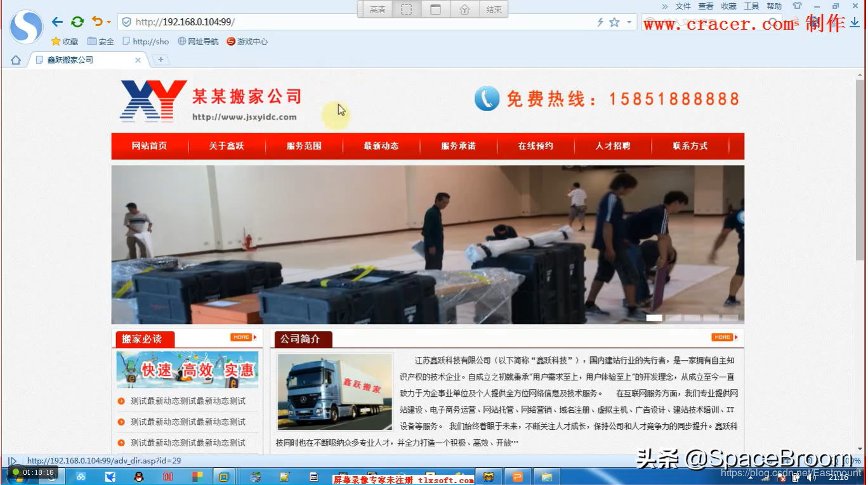The width and height of the screenshot is (868, 485).
Task: Click the blue phone hotline icon
Action: pos(487,98)
